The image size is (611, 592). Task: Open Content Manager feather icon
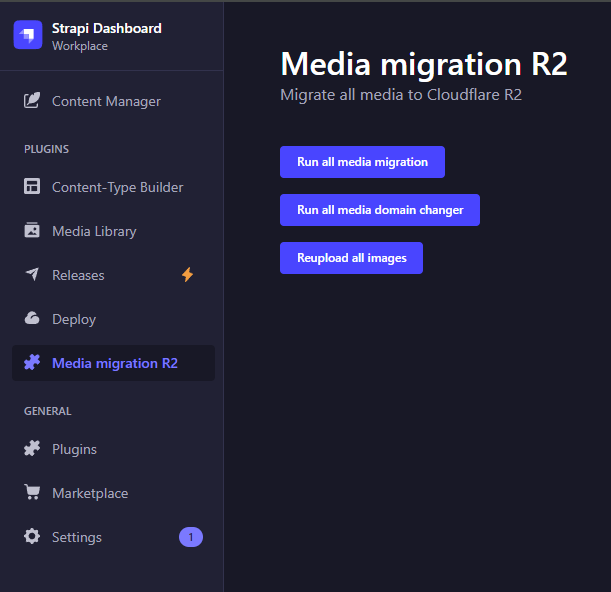click(x=32, y=101)
